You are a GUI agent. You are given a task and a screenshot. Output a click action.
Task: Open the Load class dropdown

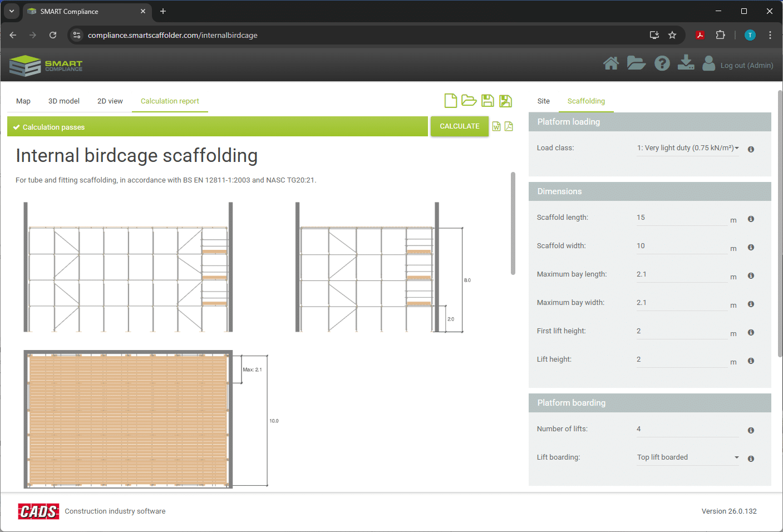pos(687,148)
